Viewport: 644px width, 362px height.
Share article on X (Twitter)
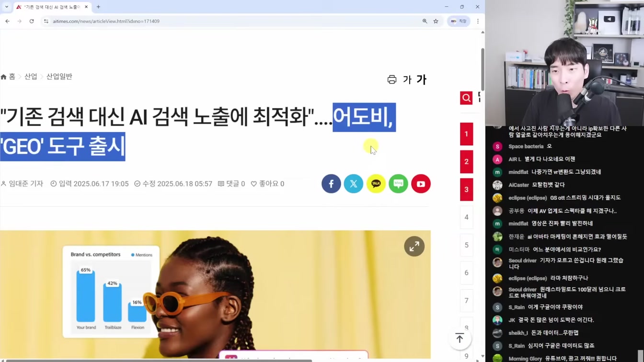tap(354, 184)
